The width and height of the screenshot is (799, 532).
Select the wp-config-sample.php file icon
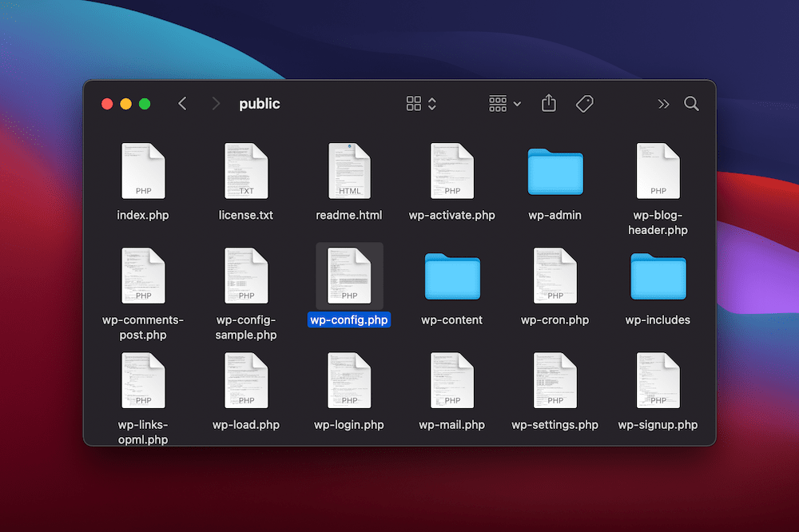(x=246, y=276)
